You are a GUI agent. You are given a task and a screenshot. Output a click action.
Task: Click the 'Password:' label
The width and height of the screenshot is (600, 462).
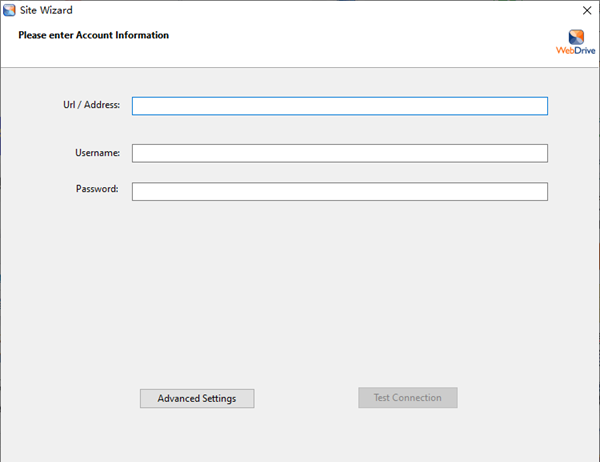[97, 189]
